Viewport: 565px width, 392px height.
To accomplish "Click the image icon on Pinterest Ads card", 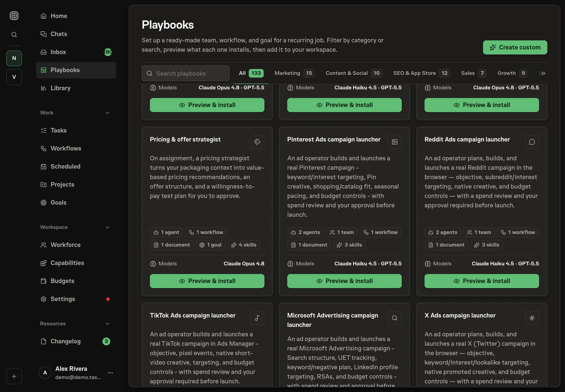I will coord(395,142).
